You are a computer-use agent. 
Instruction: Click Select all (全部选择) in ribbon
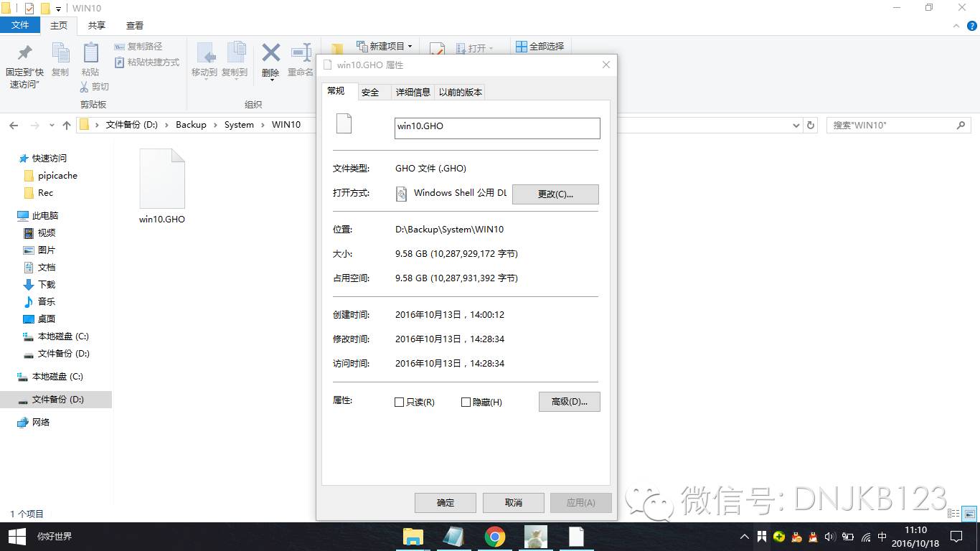[x=540, y=46]
